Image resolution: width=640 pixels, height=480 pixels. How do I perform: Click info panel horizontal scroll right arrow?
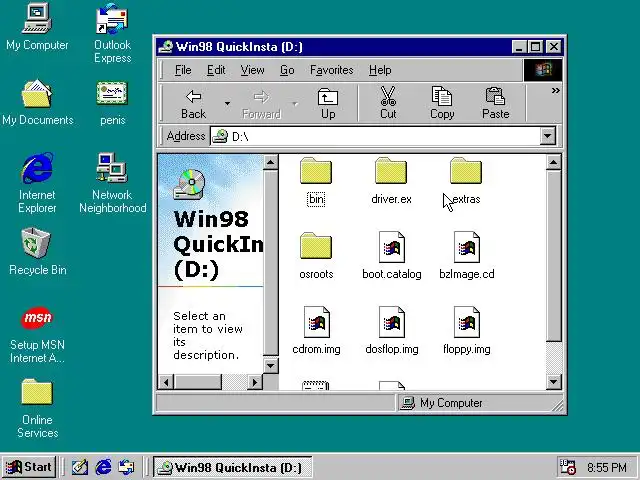click(255, 382)
